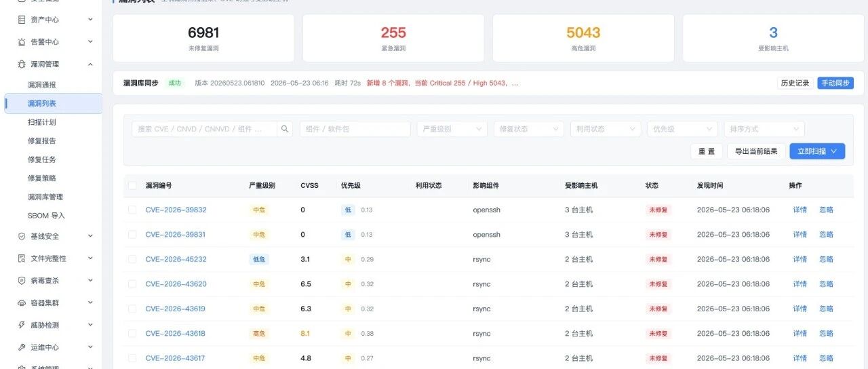Click the 低危 severity tag of CVE-2026-45232
Screen dimensions: 868x369
coord(259,259)
